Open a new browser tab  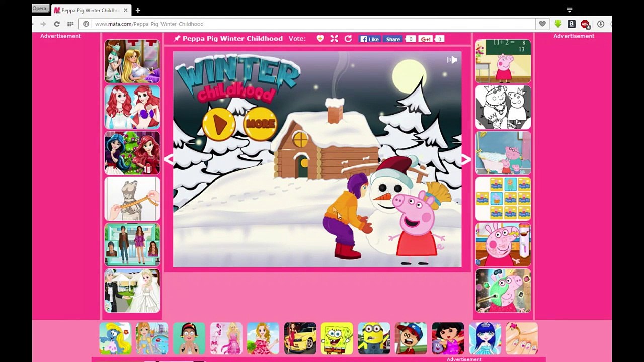[x=138, y=10]
